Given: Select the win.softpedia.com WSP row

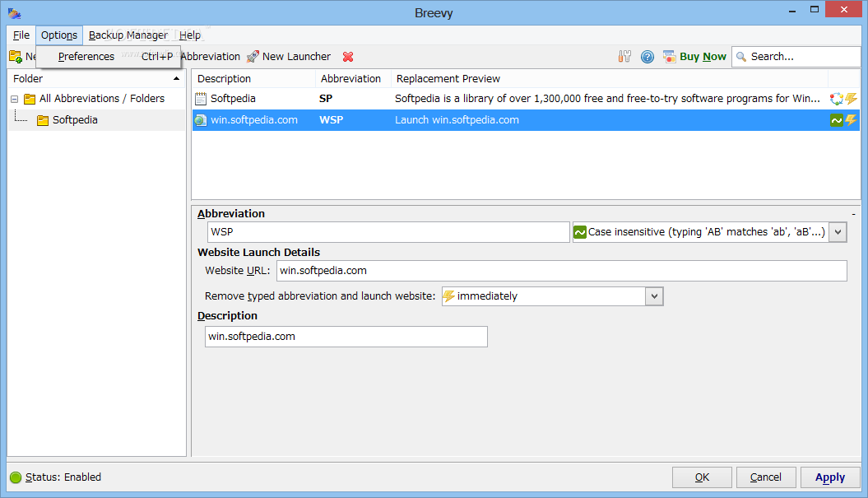Looking at the screenshot, I should 526,120.
